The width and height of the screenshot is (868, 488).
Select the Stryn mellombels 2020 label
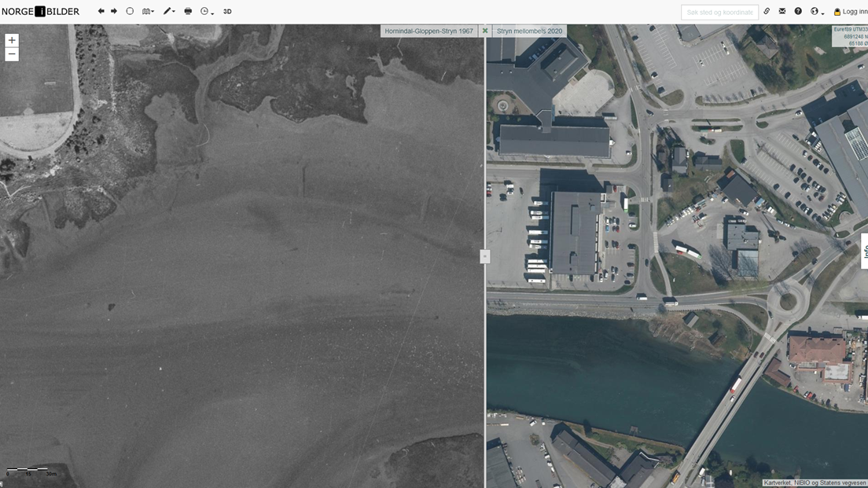(529, 31)
